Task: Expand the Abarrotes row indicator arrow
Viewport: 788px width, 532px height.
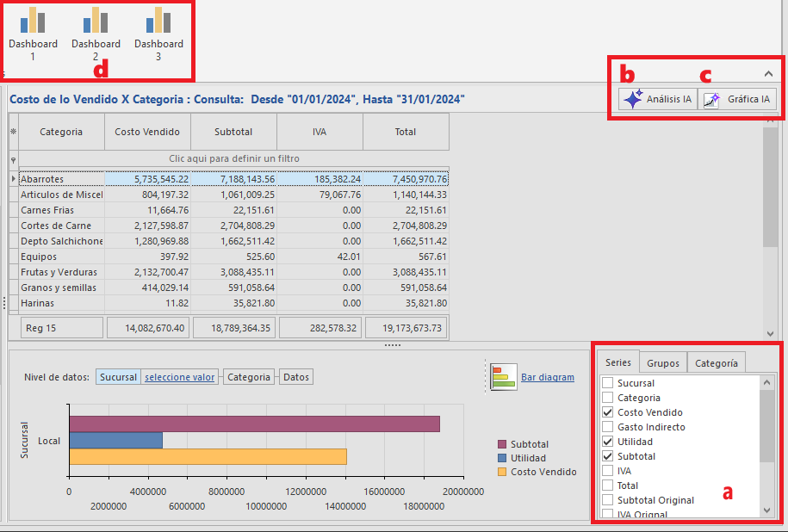Action: 14,179
